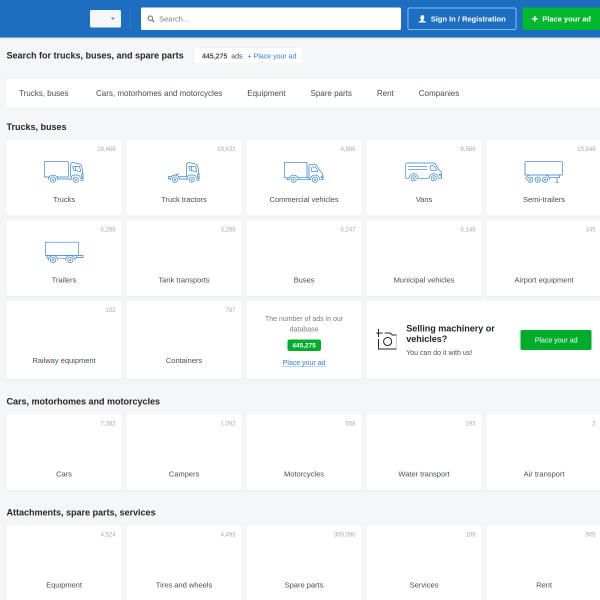Click the 29,468 count on Trucks card

[x=106, y=149]
